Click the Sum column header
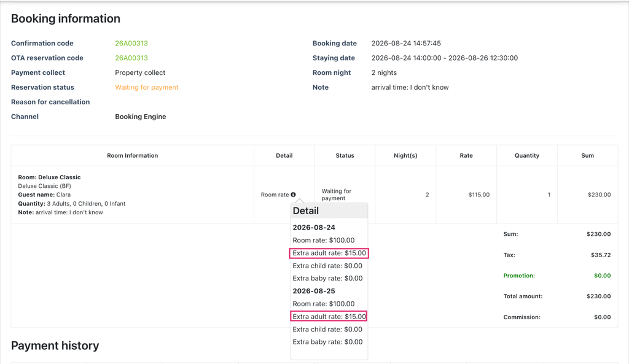 tap(587, 155)
